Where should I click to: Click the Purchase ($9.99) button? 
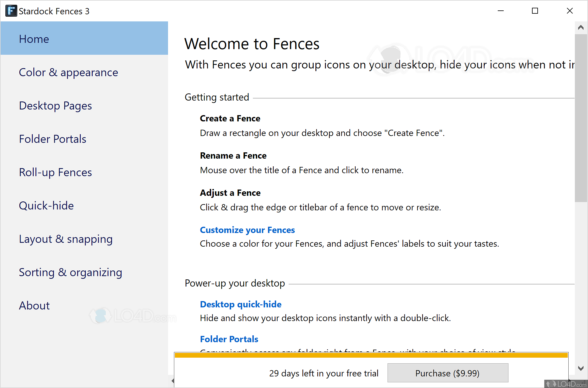point(447,373)
